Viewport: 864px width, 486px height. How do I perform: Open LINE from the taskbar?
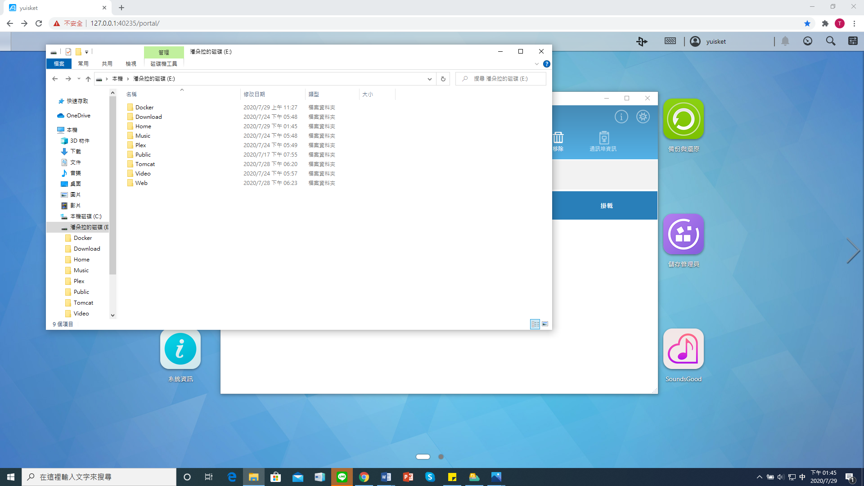tap(342, 477)
